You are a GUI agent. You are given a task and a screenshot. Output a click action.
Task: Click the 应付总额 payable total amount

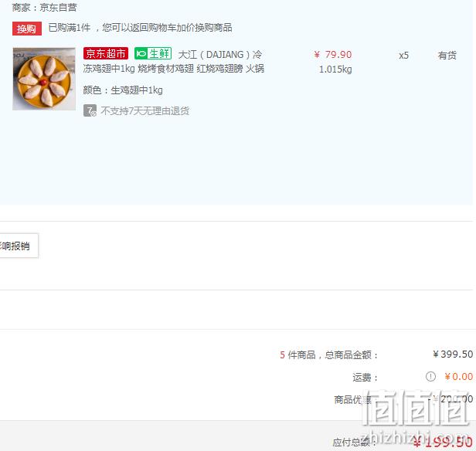tap(443, 442)
